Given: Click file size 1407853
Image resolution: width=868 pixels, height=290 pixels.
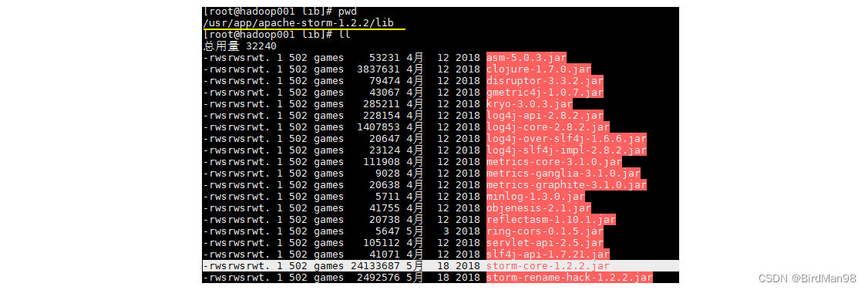Looking at the screenshot, I should coord(378,127).
